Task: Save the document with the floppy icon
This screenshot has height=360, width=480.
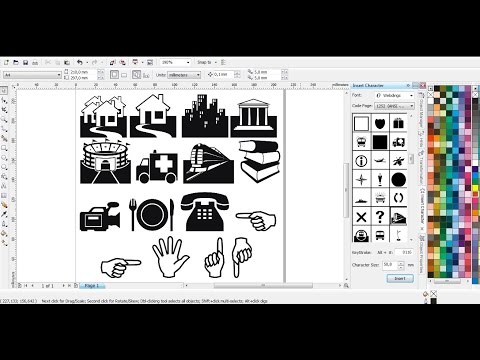Action: coord(25,62)
